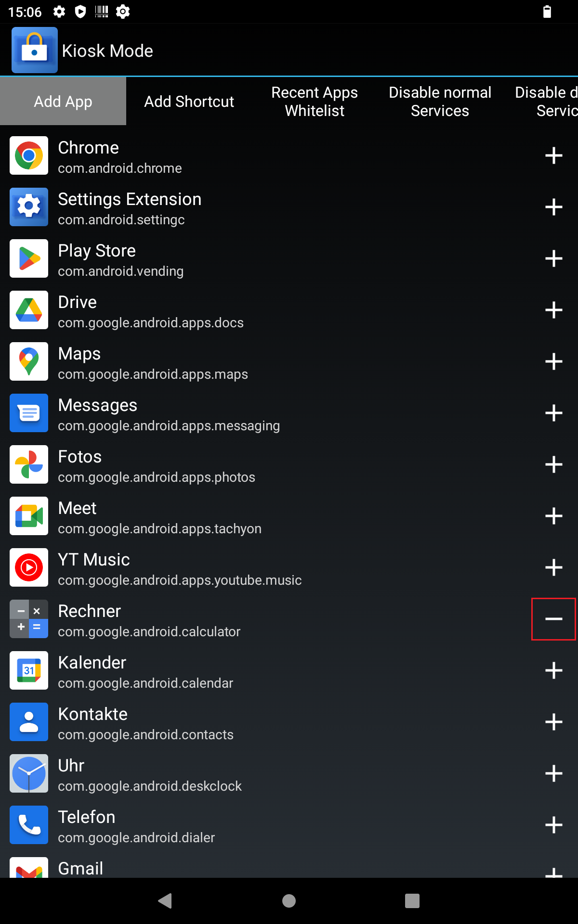Switch to the Add Shortcut tab
Screen dimensions: 578x924
click(189, 102)
